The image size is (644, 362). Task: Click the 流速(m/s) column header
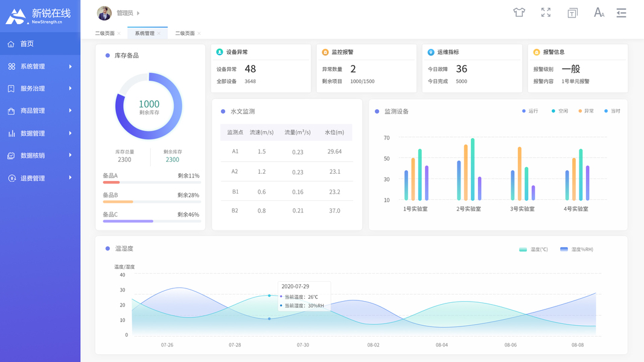[x=261, y=132]
